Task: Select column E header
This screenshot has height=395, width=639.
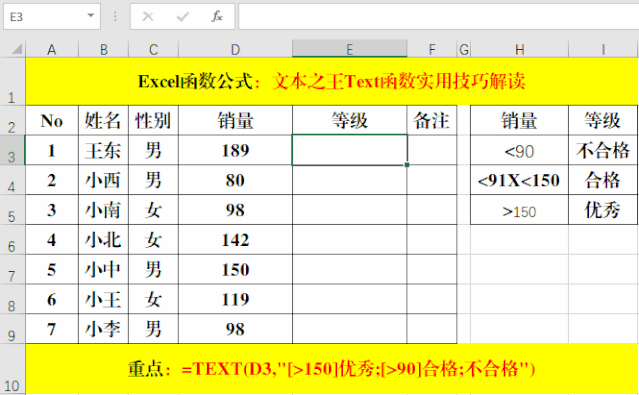Action: pos(350,49)
